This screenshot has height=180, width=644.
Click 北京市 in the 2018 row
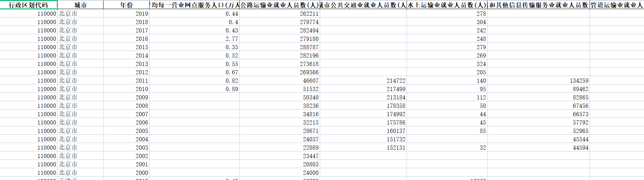[x=81, y=22]
